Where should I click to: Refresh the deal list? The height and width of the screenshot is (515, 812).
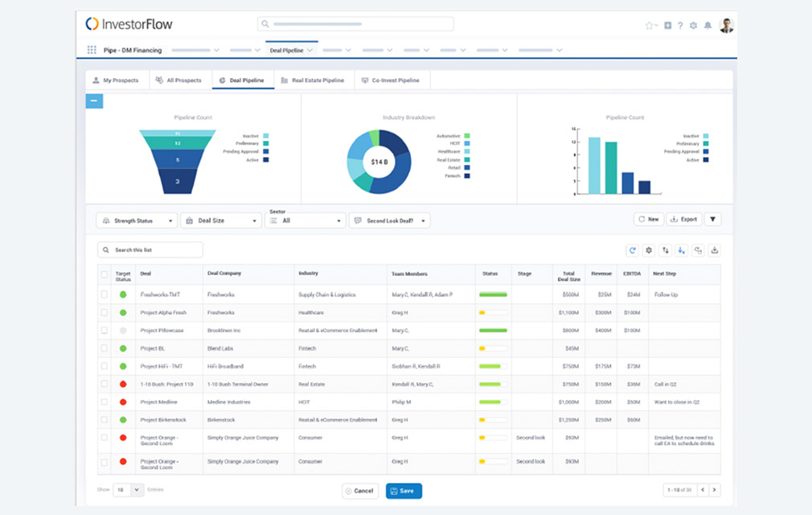[x=632, y=250]
